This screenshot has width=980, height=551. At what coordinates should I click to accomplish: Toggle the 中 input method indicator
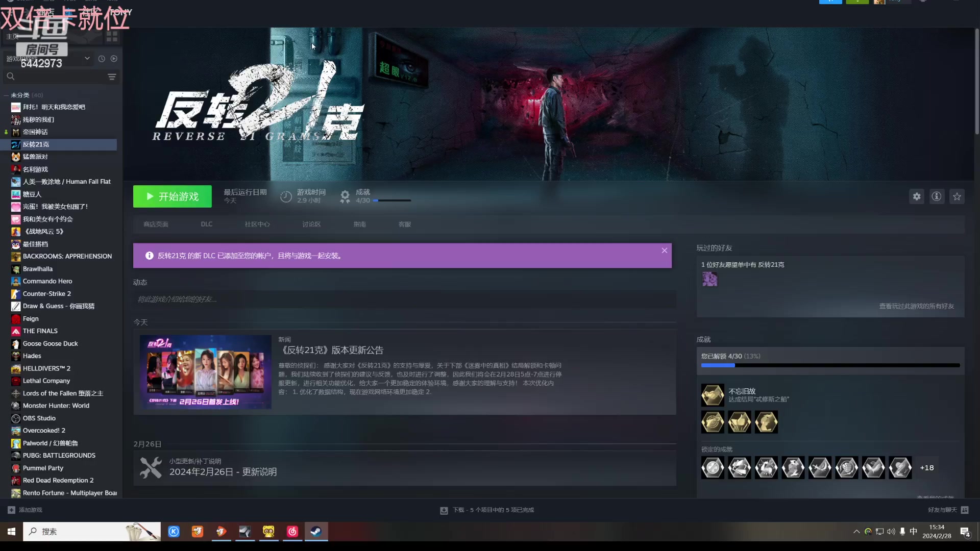[914, 532]
